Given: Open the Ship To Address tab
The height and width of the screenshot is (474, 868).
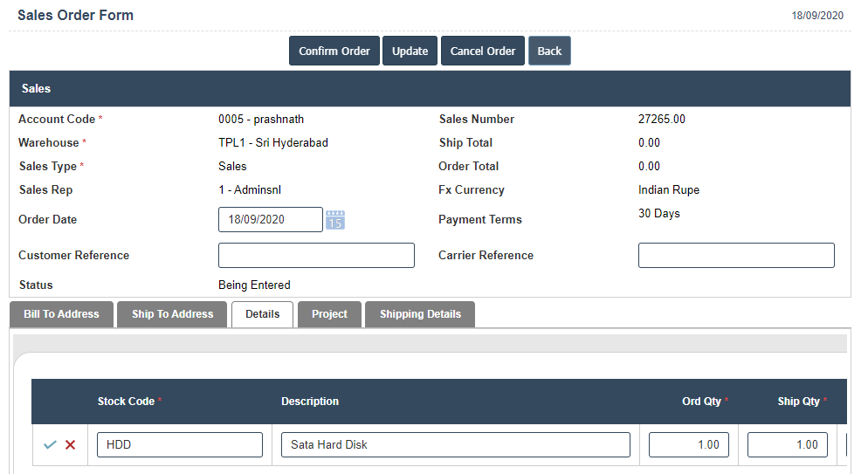Looking at the screenshot, I should click(x=172, y=314).
